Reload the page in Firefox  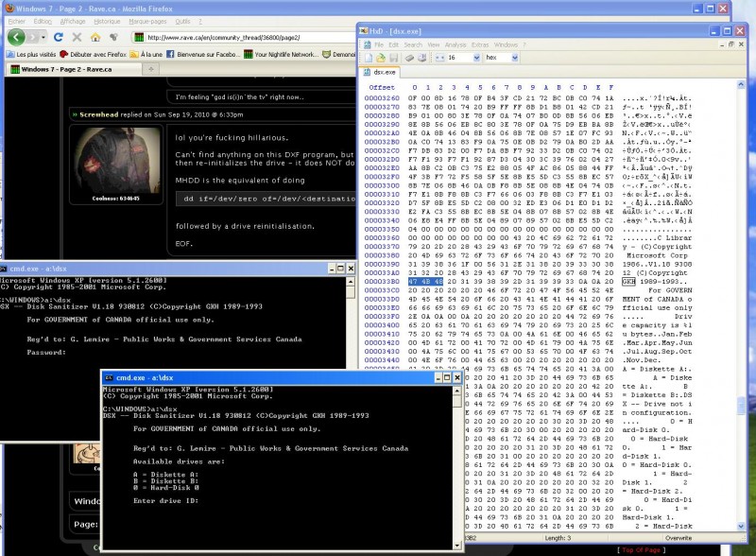pyautogui.click(x=59, y=37)
